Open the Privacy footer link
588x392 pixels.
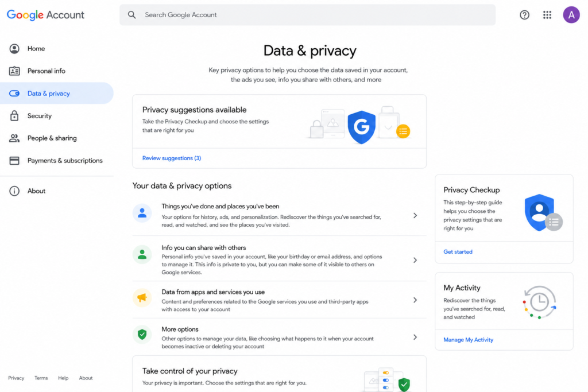tap(16, 378)
